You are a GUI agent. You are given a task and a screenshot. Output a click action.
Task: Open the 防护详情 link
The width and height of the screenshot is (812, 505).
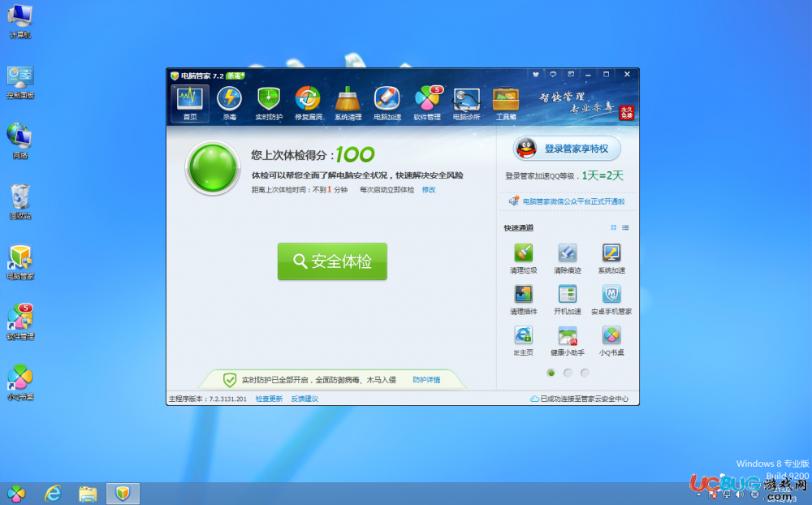coord(425,380)
